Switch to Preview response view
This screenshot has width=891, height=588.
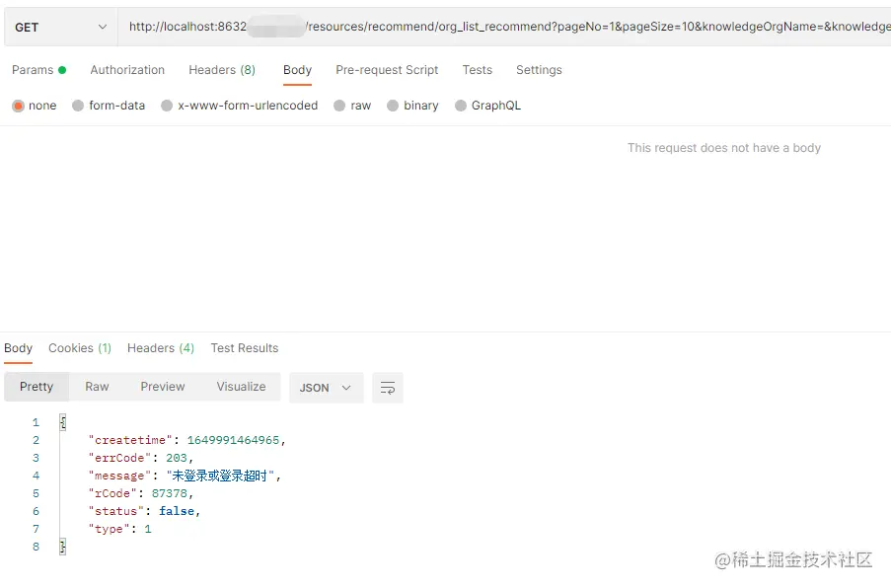coord(163,387)
